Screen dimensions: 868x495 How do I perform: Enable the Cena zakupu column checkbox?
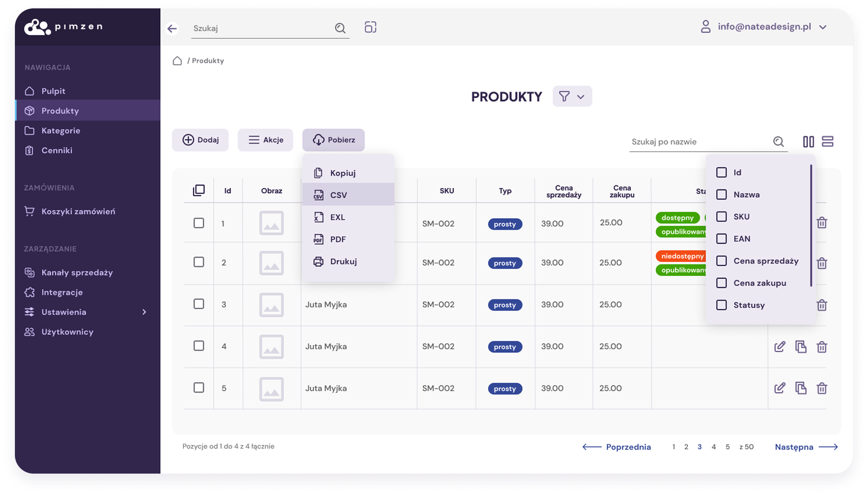721,283
